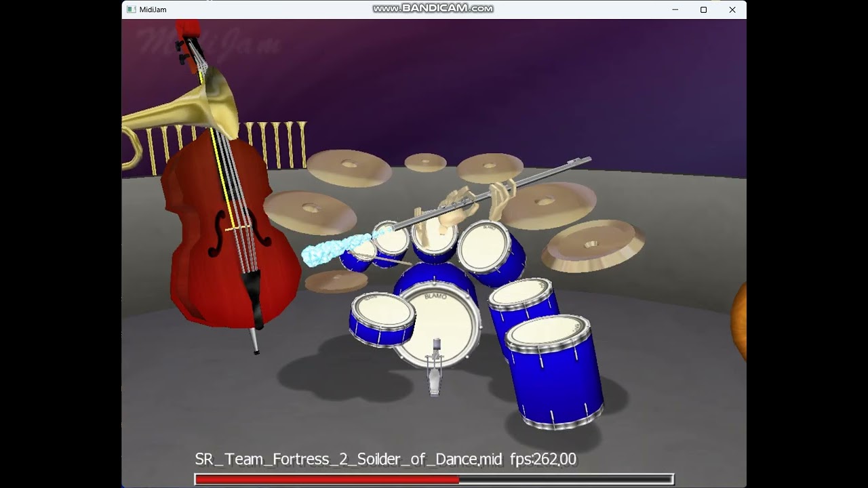
Task: Click the red song progress bar
Action: click(434, 479)
